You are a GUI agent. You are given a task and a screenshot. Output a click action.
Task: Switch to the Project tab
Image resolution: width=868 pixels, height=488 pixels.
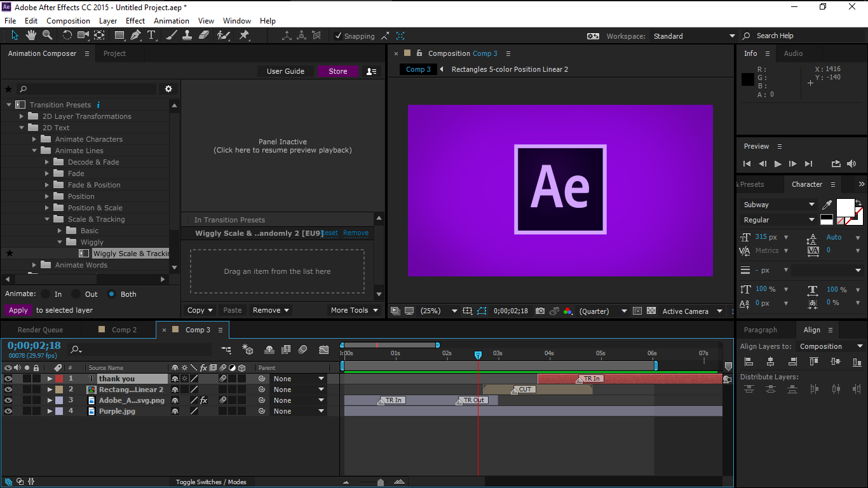point(114,53)
